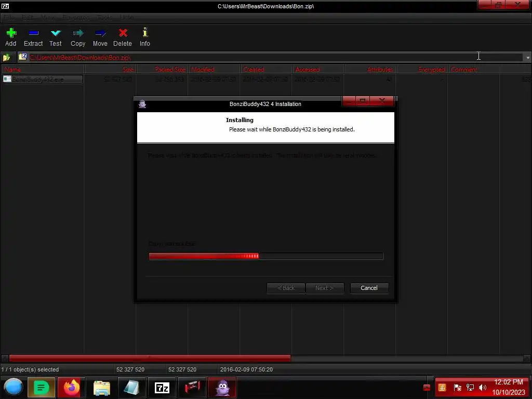Cancel the BonziBuddy432 installation
The height and width of the screenshot is (399, 532).
(x=369, y=288)
